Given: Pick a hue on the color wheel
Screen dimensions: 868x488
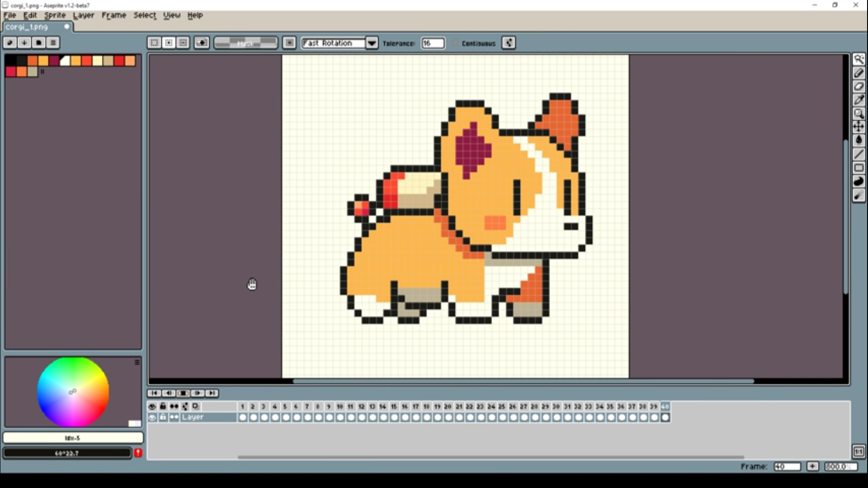Looking at the screenshot, I should (x=73, y=392).
